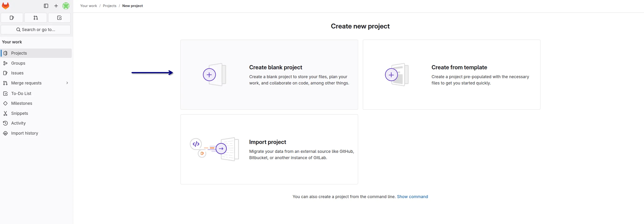Open merge requests via the top merge request icon
The height and width of the screenshot is (224, 644).
coord(36,18)
